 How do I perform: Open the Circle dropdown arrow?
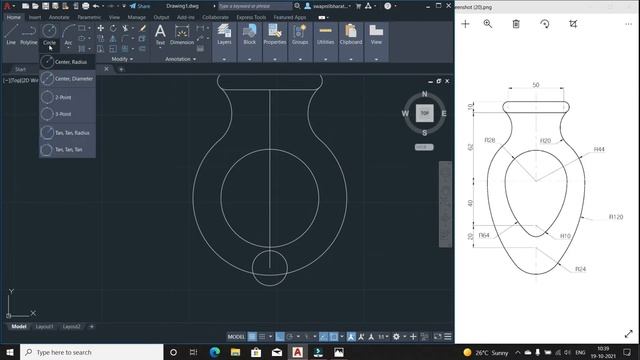(x=49, y=47)
